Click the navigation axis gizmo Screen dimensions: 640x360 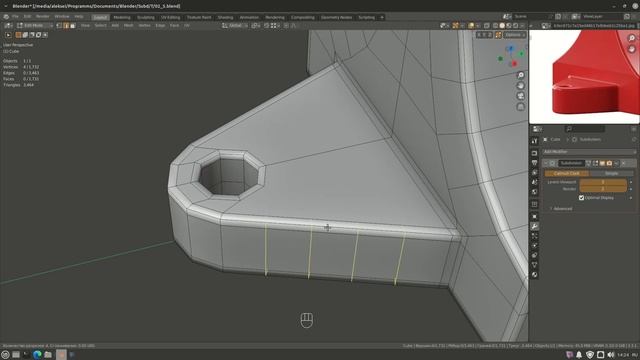(x=511, y=56)
